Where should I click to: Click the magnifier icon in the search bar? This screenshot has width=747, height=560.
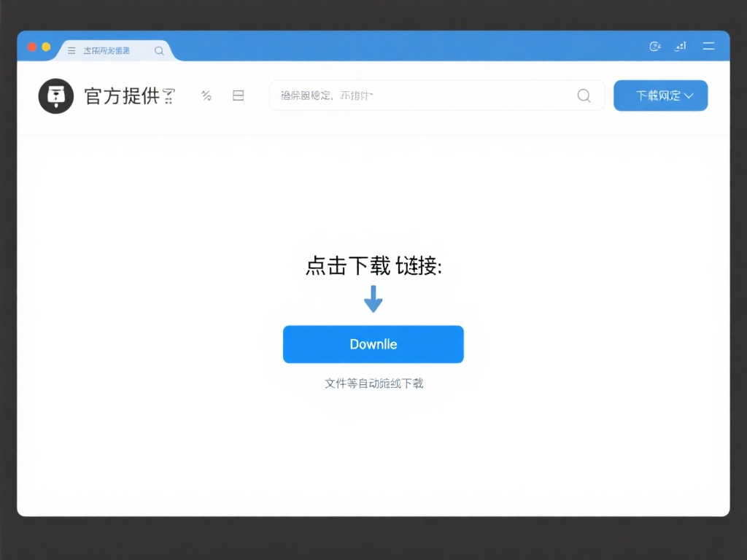coord(584,96)
